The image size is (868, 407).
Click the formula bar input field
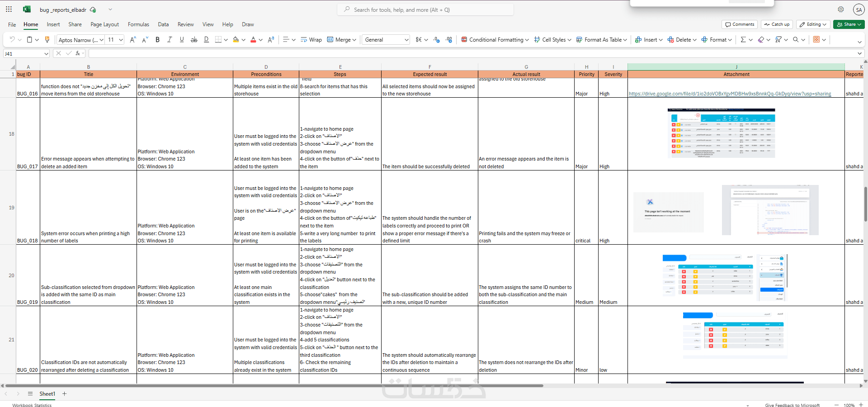coord(472,53)
